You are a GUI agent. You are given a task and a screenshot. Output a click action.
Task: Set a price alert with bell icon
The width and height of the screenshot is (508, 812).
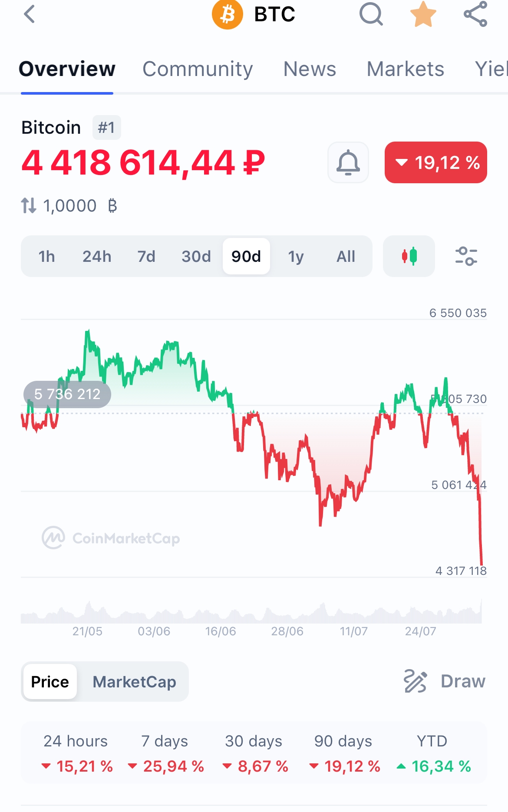click(x=348, y=162)
